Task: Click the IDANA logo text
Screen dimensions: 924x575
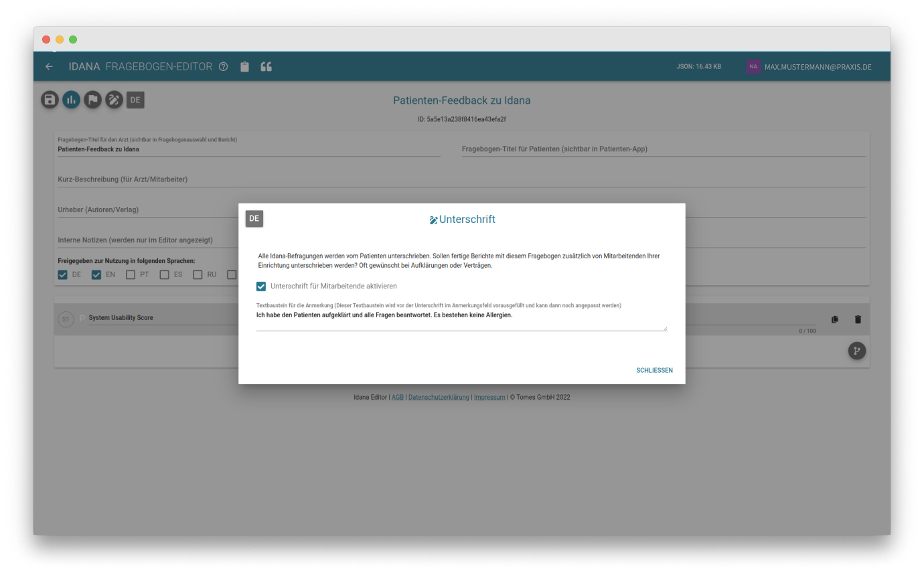Action: 84,67
